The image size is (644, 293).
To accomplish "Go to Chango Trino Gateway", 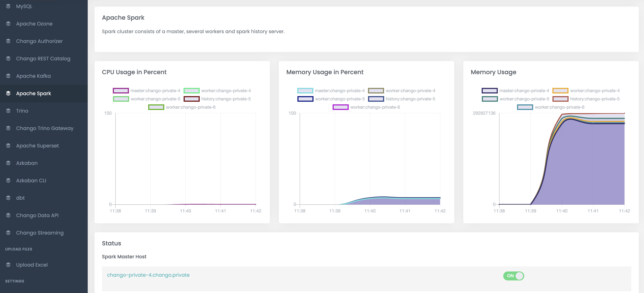I will [44, 128].
